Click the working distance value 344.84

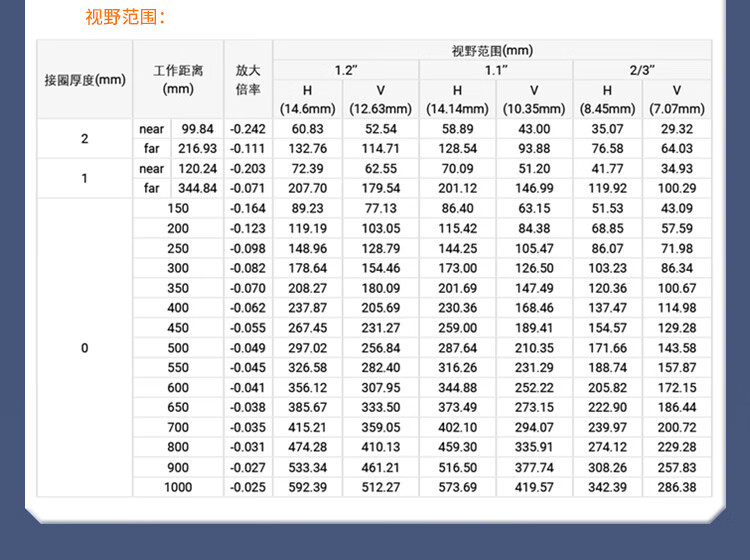(198, 188)
